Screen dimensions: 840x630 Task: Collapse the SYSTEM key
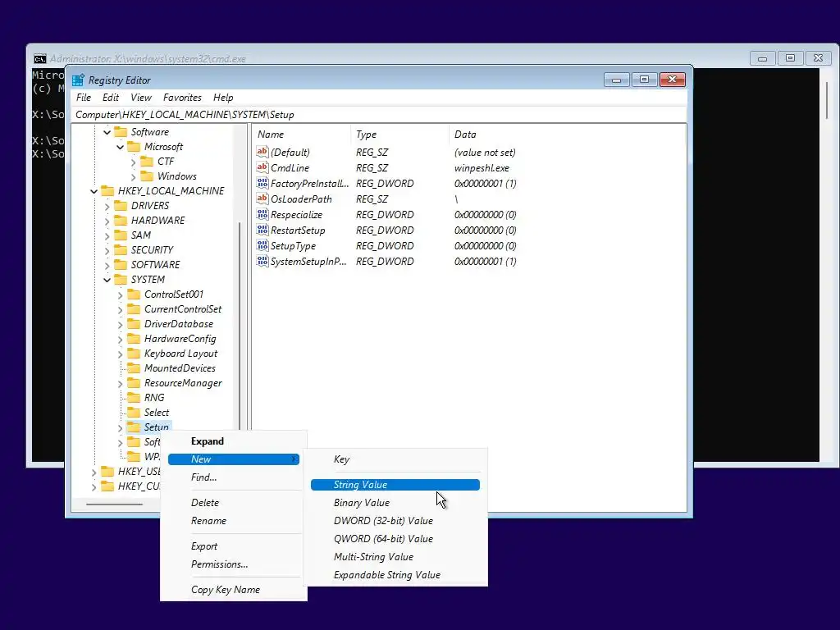point(107,280)
